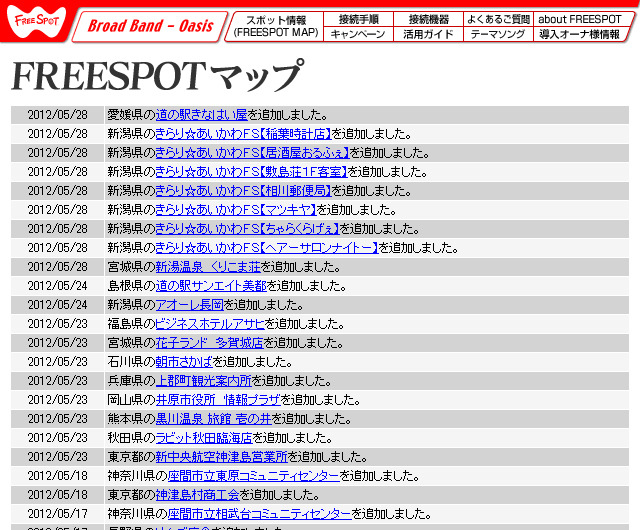Open きらり☆あいかわFS【稲葉時計店】 link
The width and height of the screenshot is (640, 530).
pos(243,134)
